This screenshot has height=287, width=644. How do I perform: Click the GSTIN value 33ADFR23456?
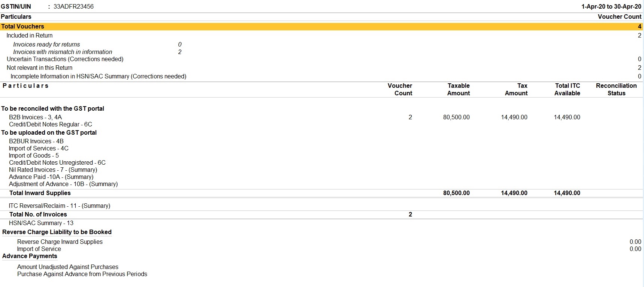tap(73, 6)
